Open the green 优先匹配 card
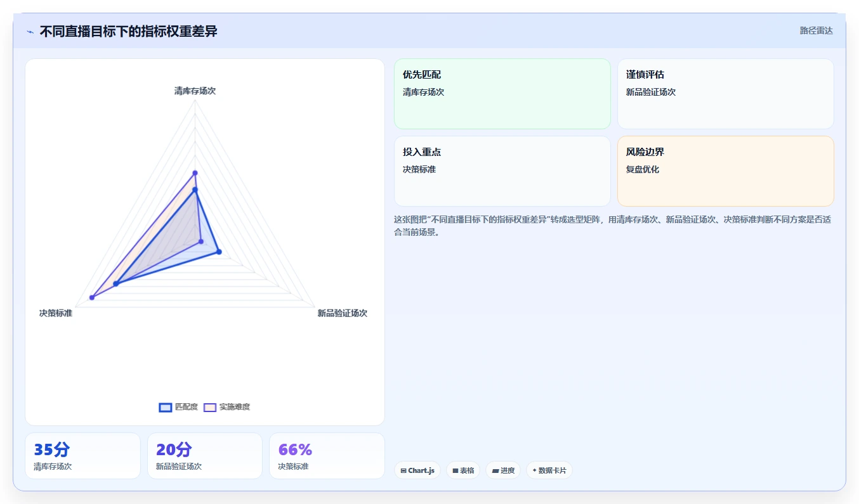The height and width of the screenshot is (504, 859). 502,94
